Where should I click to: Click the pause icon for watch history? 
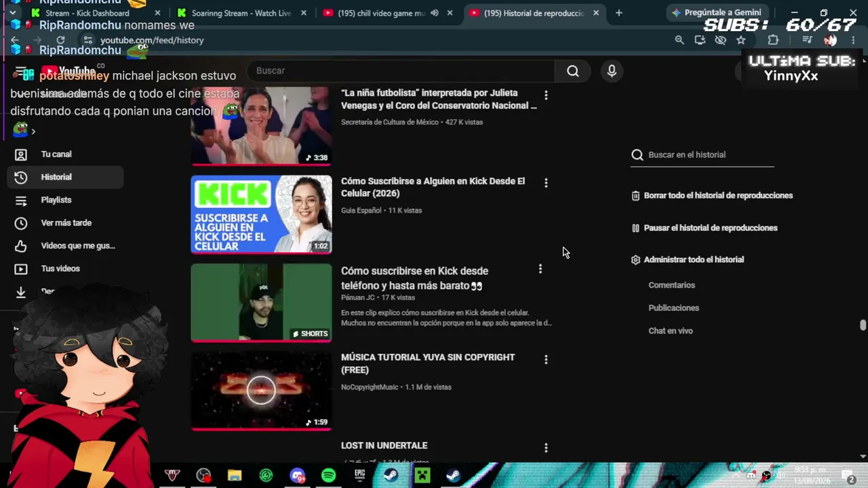coord(635,228)
